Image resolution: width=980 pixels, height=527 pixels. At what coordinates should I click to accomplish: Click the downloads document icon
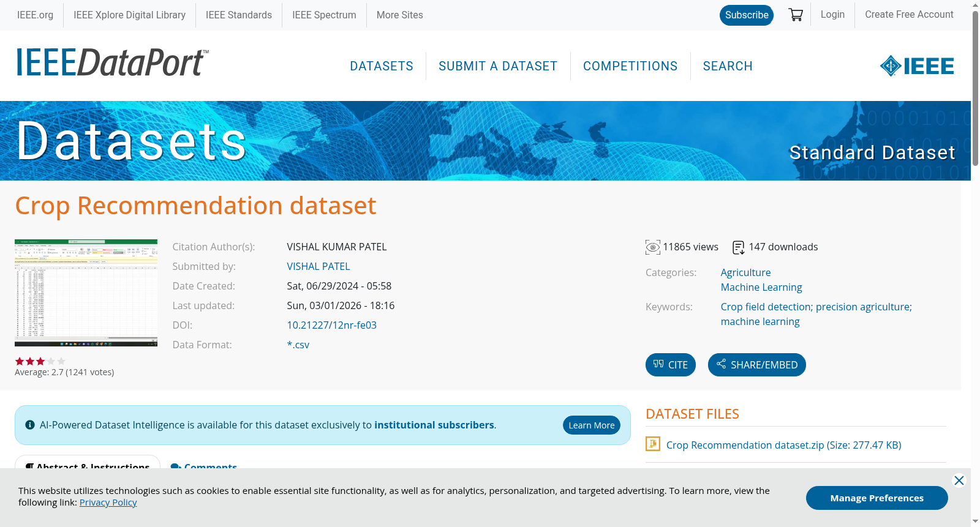coord(739,247)
